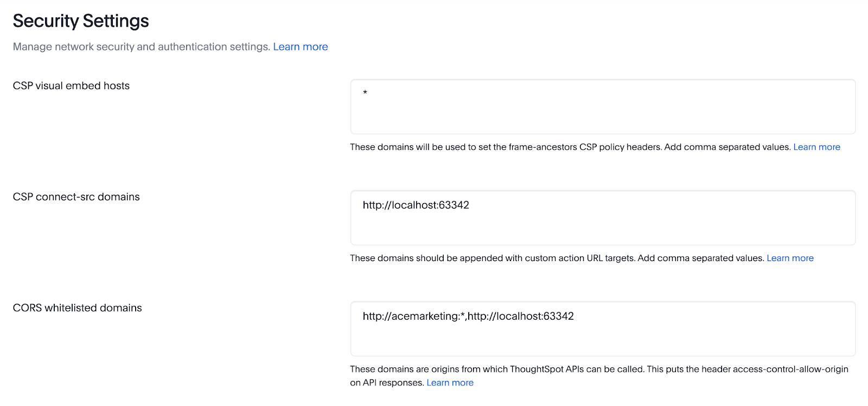Click the CSP visual embed hosts text box
The width and height of the screenshot is (868, 406).
click(602, 107)
